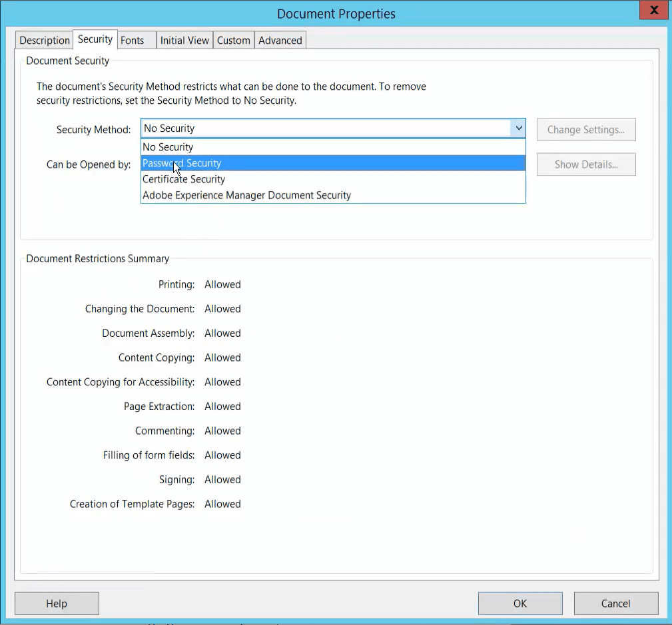
Task: Click the Document Properties title bar
Action: (336, 13)
